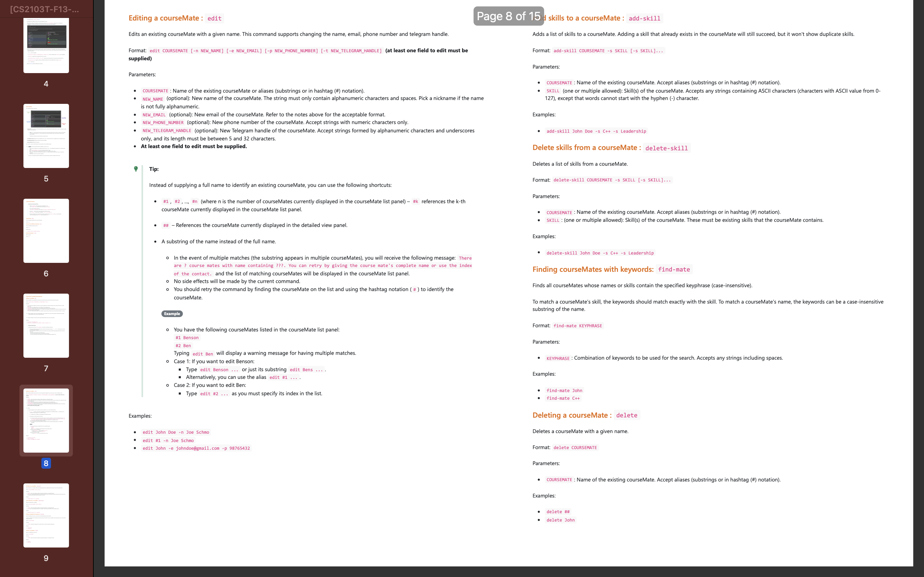Click the 'delete ##' example code
This screenshot has width=924, height=577.
[x=558, y=512]
